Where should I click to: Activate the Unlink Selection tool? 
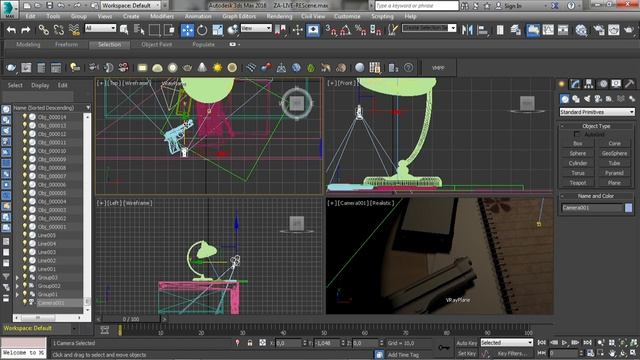(59, 30)
